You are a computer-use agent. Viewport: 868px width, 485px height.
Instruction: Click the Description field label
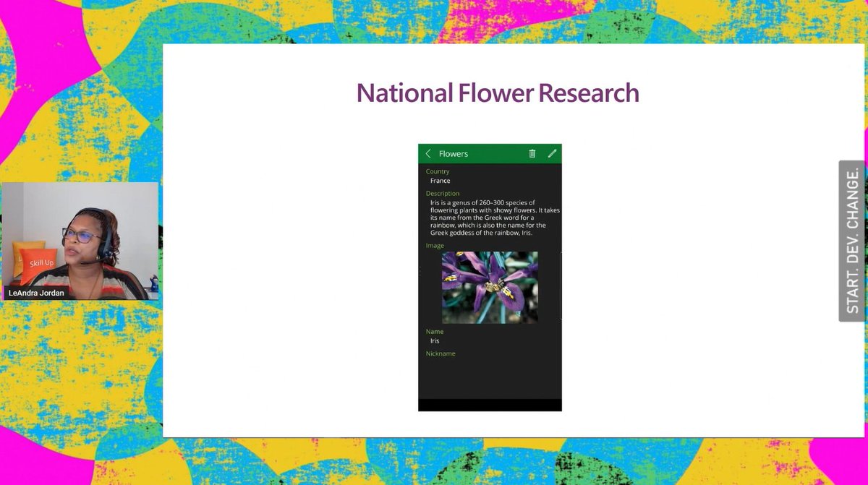tap(443, 194)
